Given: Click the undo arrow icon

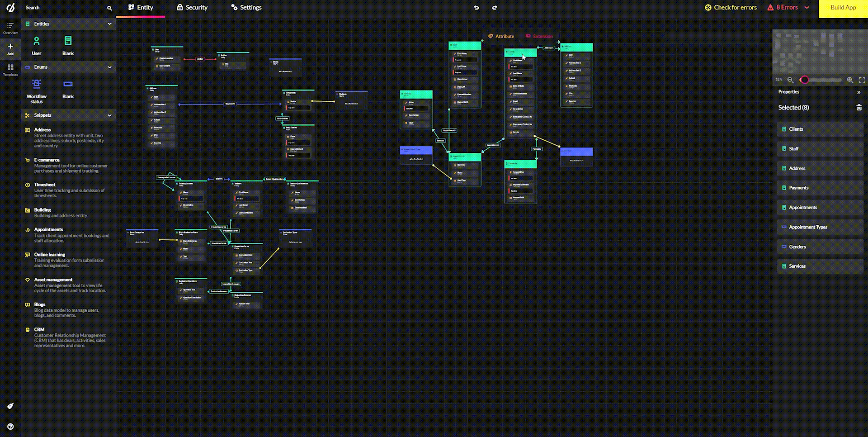Looking at the screenshot, I should [x=476, y=8].
